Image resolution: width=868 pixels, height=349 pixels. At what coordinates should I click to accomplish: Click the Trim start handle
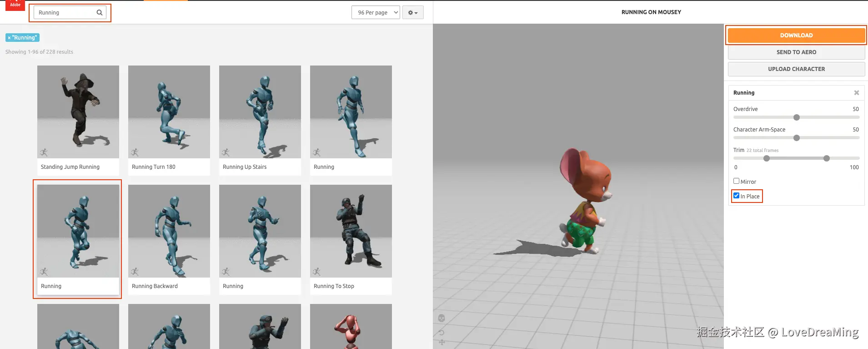click(x=767, y=158)
